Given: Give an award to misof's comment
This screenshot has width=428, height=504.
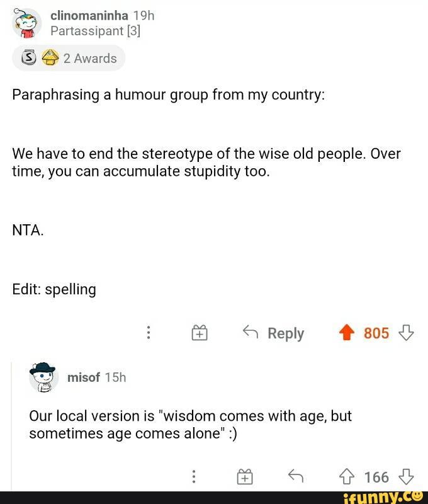Looking at the screenshot, I should [244, 477].
